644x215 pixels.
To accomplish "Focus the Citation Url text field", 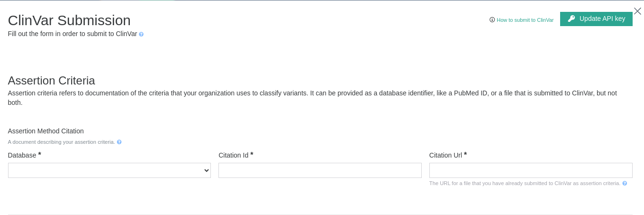I will pos(531,170).
